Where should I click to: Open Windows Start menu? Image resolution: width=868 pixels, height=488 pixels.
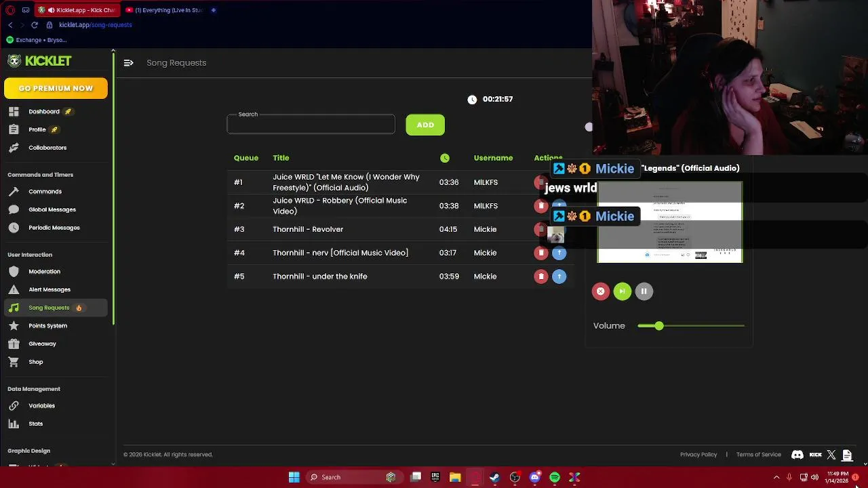[x=294, y=477]
